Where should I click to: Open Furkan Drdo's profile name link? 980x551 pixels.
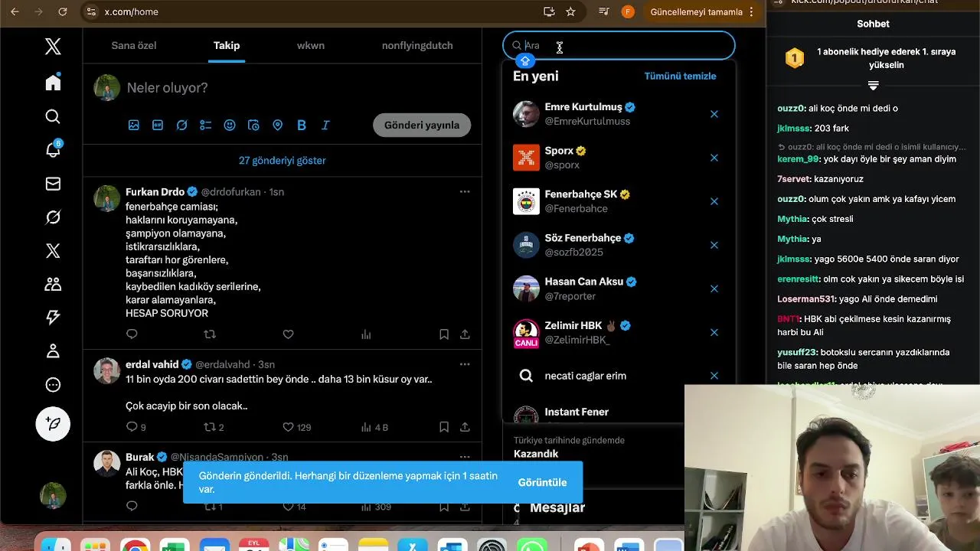click(x=155, y=191)
